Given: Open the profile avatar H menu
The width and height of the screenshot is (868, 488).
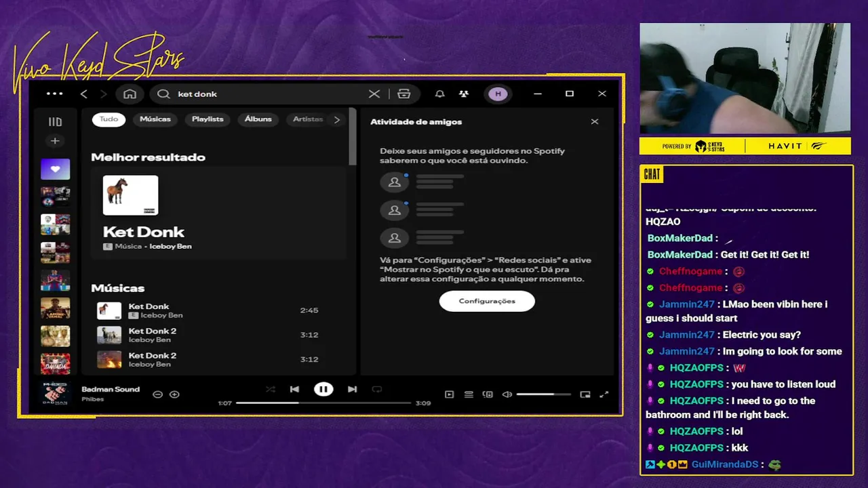Looking at the screenshot, I should coord(498,94).
